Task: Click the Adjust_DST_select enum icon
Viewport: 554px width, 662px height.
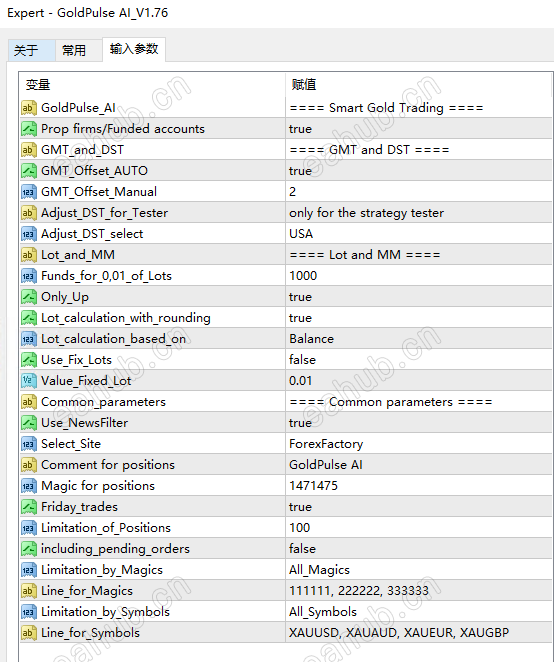Action: pos(29,234)
